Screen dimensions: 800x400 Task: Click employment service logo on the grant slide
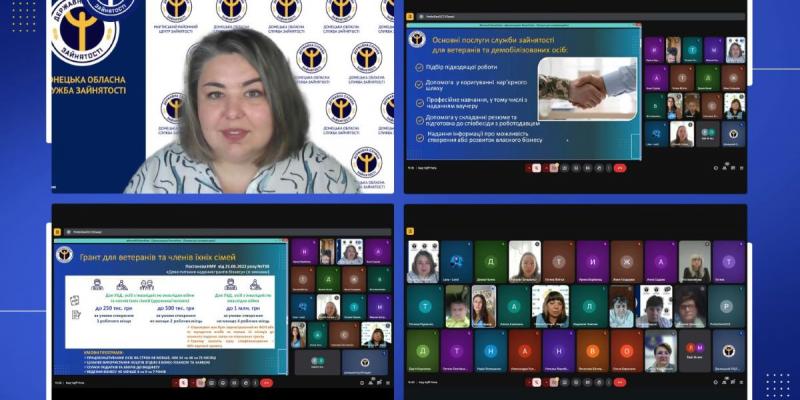coord(62,254)
